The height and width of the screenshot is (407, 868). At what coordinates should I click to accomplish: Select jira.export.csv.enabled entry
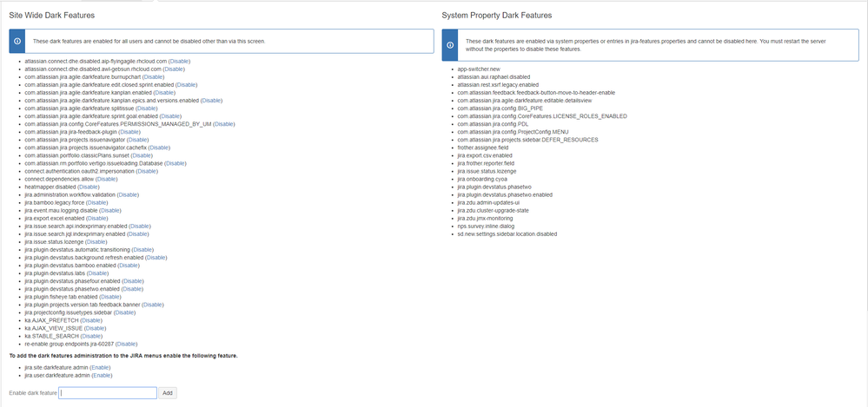tap(484, 155)
